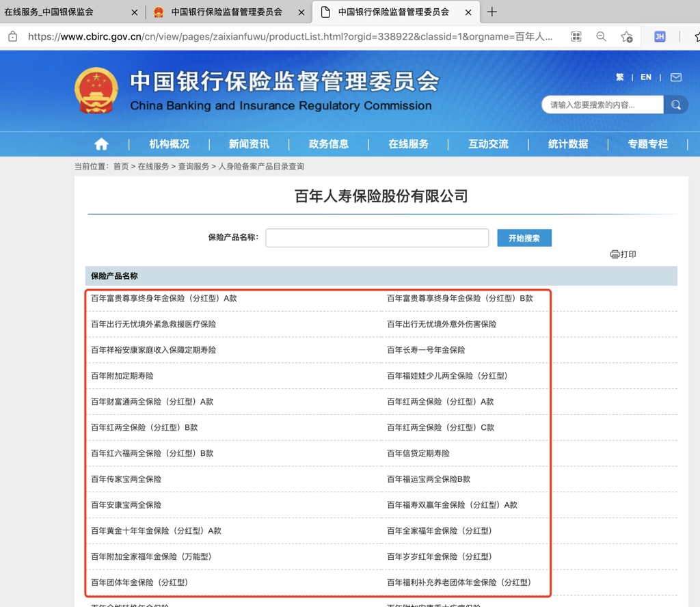Click the site lock icon in address bar

pos(13,37)
